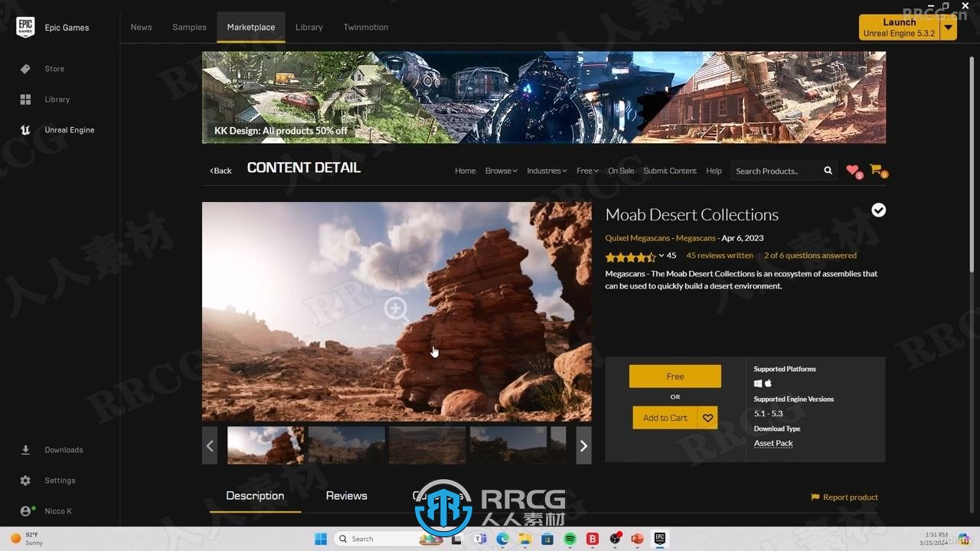Viewport: 980px width, 551px height.
Task: Switch to the News tab
Action: pos(141,27)
